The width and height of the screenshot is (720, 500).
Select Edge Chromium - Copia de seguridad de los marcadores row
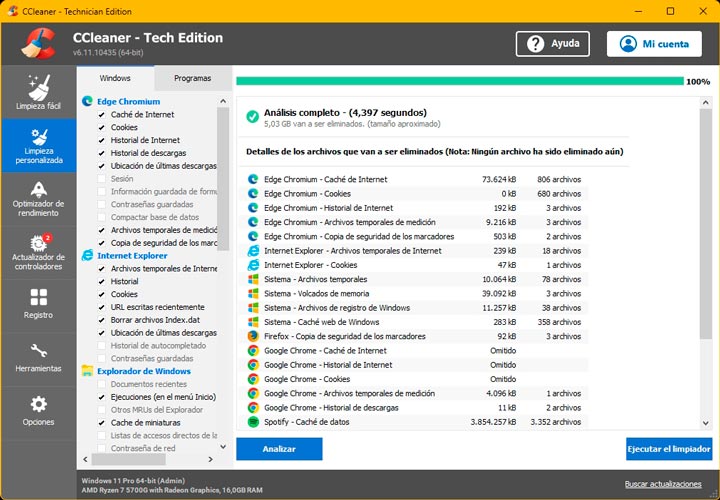pyautogui.click(x=413, y=236)
